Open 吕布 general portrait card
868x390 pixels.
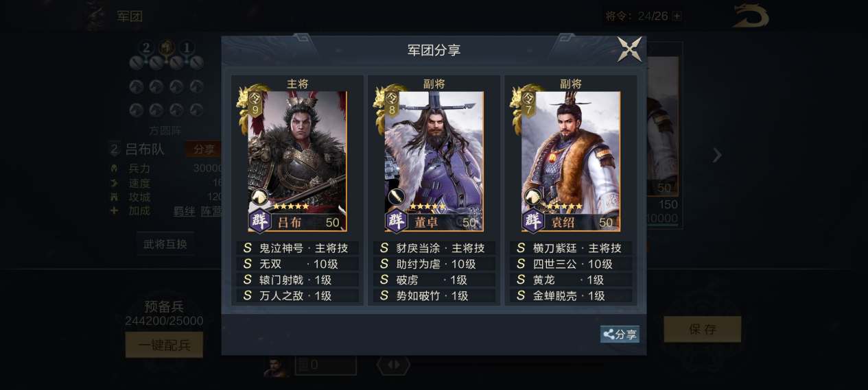297,161
